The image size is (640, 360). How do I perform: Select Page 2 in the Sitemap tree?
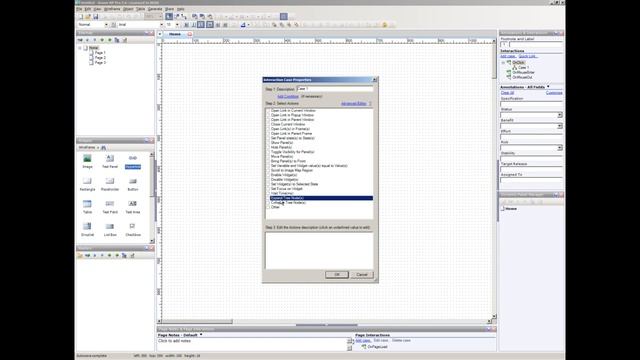(x=100, y=58)
